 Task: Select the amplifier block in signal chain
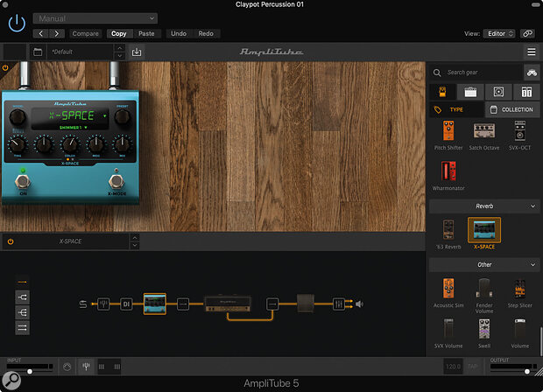click(228, 304)
